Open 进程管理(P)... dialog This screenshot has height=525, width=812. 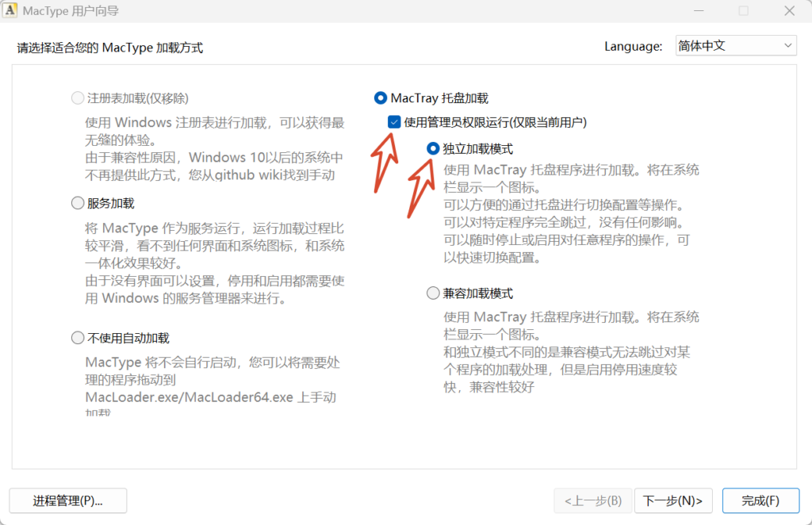tap(68, 500)
